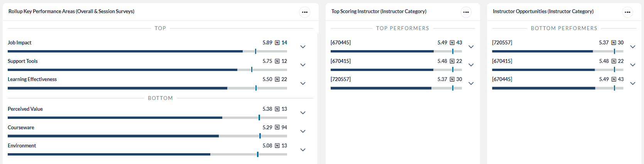644x164 pixels.
Task: Click the Support Tools score bar marker
Action: point(252,70)
